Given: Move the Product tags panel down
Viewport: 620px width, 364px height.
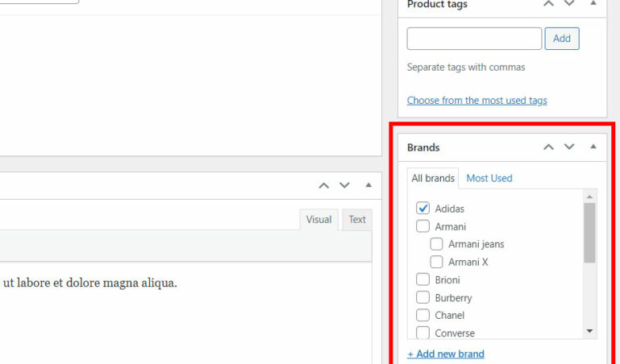Looking at the screenshot, I should 569,3.
